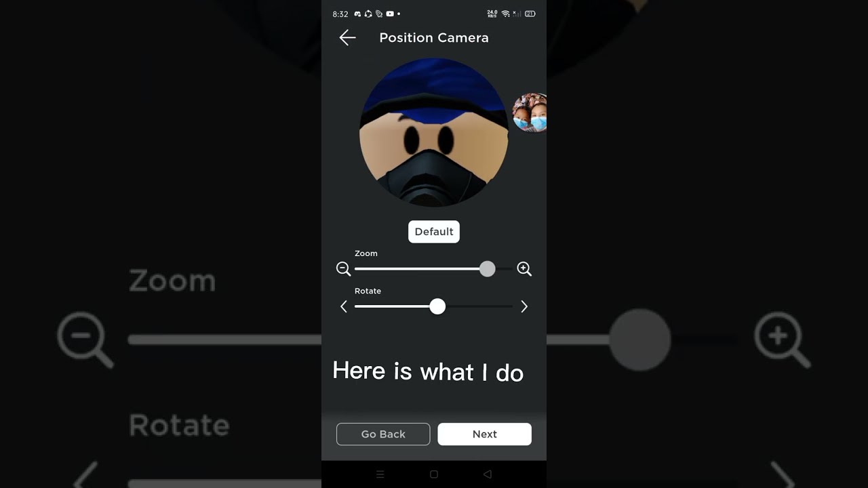Image resolution: width=868 pixels, height=488 pixels.
Task: Click the rotate right arrow
Action: (524, 307)
